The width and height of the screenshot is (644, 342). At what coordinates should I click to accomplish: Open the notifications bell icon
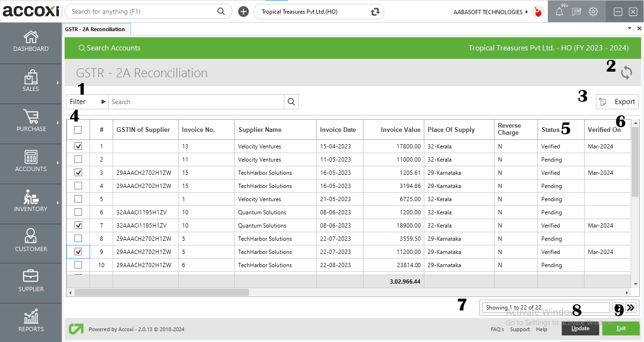tap(559, 12)
